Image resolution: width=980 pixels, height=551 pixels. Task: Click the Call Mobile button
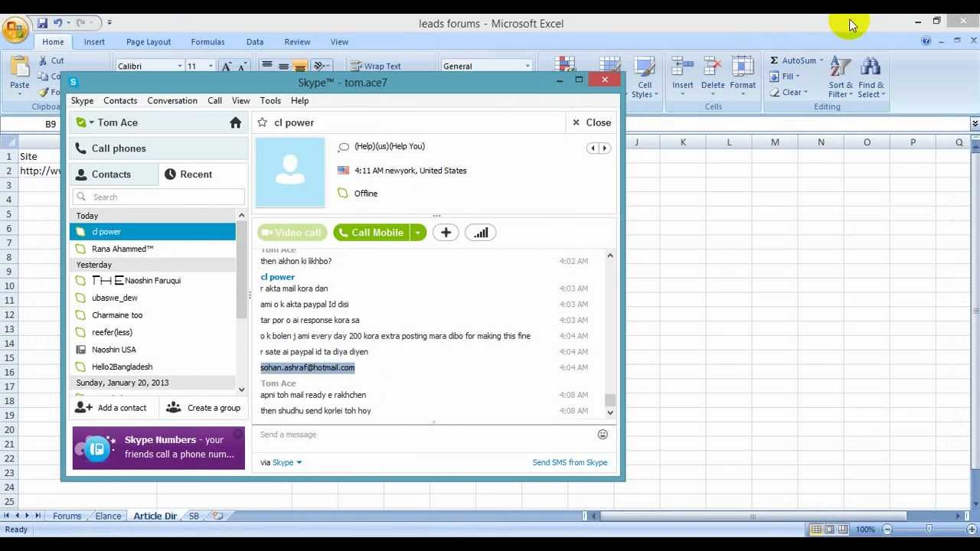372,233
